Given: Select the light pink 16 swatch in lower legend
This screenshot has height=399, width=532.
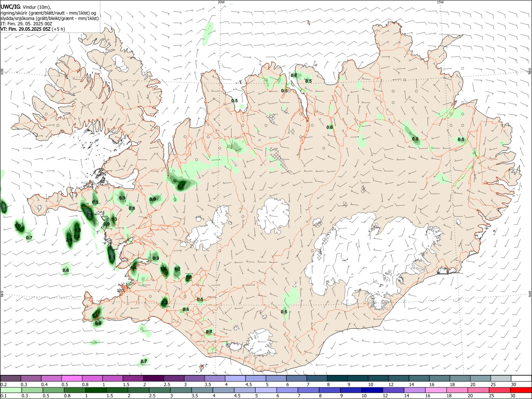Looking at the screenshot, I should [x=436, y=390].
